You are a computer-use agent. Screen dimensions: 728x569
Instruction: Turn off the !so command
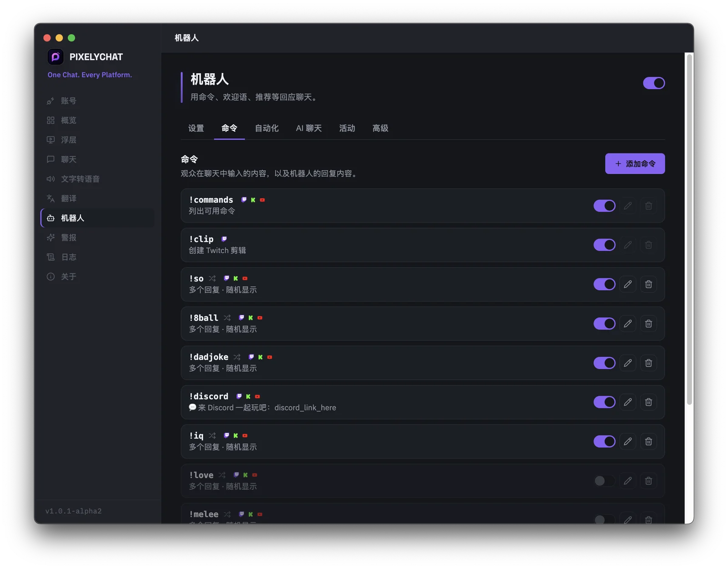[604, 284]
